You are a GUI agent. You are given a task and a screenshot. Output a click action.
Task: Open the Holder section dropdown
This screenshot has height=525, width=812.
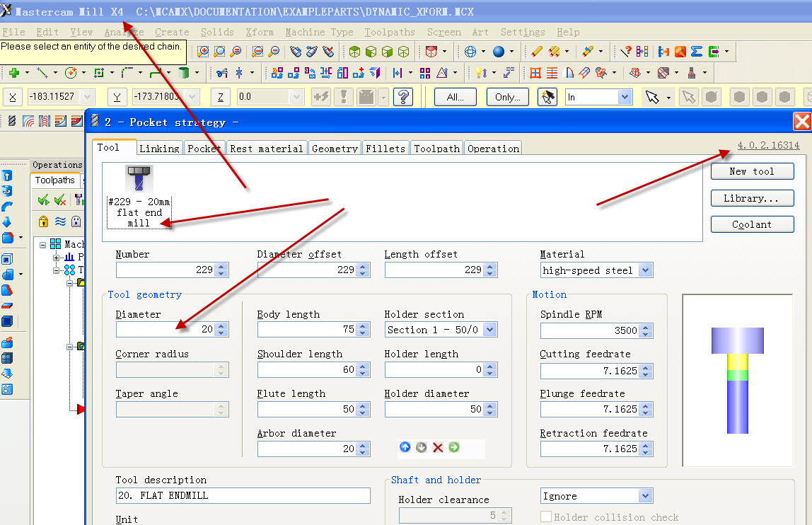pos(490,330)
